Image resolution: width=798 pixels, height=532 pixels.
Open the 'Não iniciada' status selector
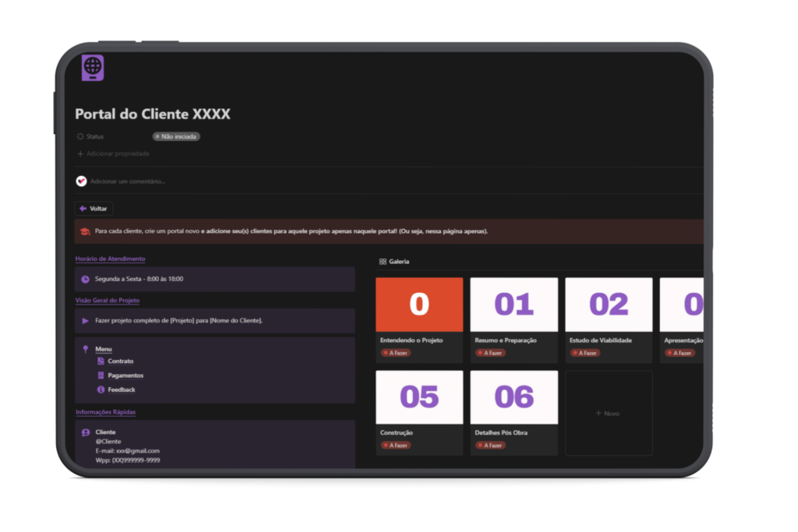click(x=176, y=136)
